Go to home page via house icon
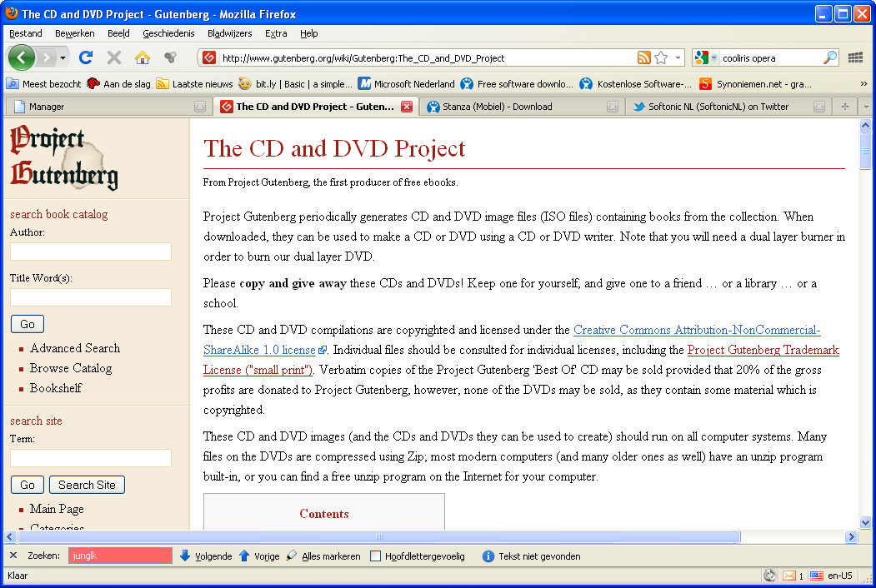Screen dimensions: 876x588 (x=143, y=57)
